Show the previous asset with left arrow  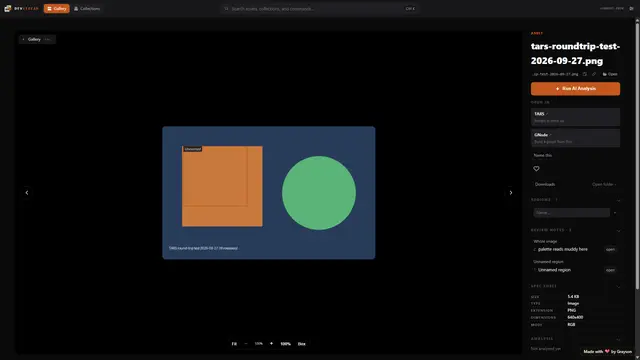pyautogui.click(x=27, y=193)
